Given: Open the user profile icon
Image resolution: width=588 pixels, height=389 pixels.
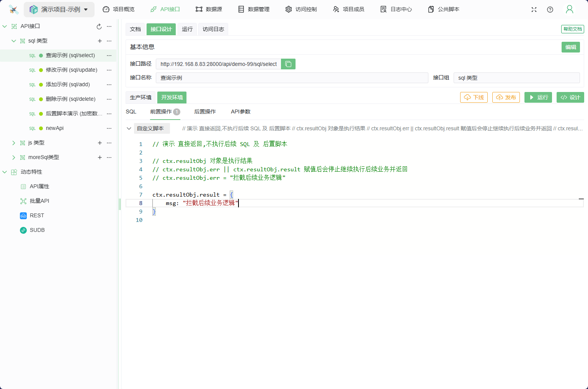Looking at the screenshot, I should click(570, 10).
